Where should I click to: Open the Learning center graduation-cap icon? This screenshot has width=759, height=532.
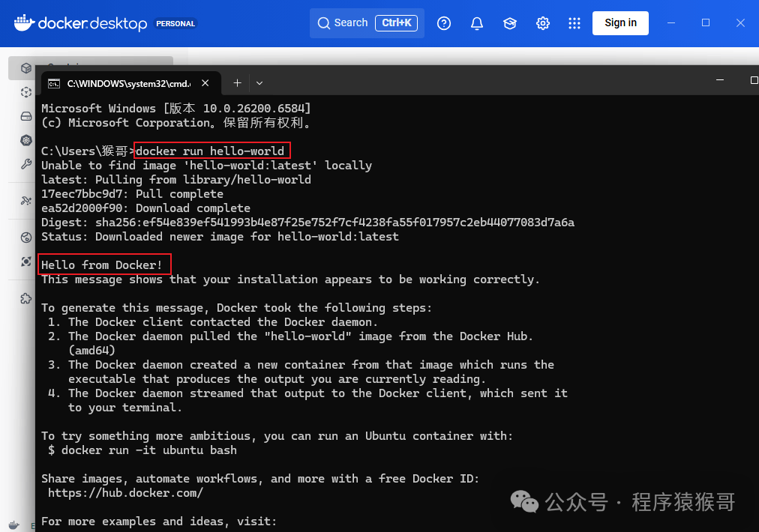(510, 23)
